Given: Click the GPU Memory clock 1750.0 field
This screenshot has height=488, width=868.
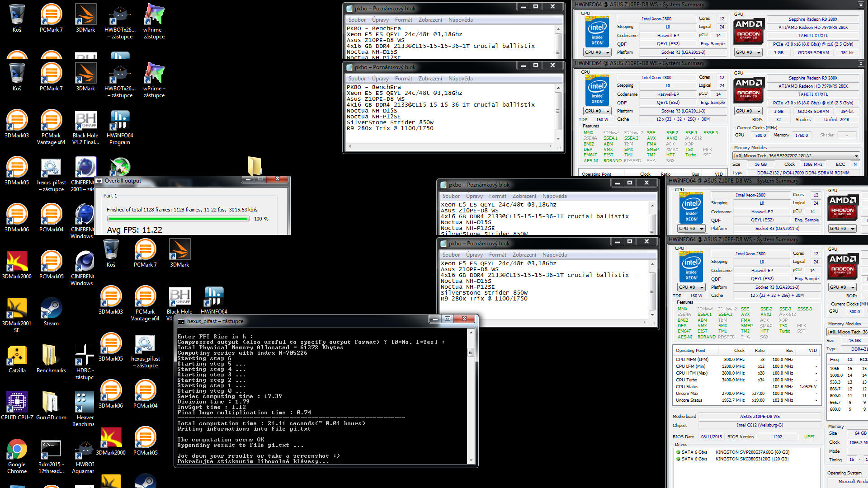Looking at the screenshot, I should [x=801, y=136].
